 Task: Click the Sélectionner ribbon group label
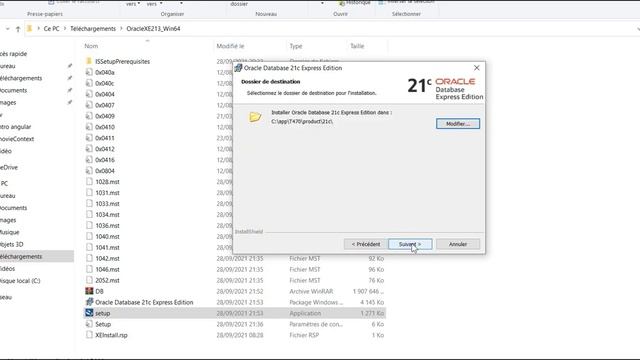tap(406, 14)
